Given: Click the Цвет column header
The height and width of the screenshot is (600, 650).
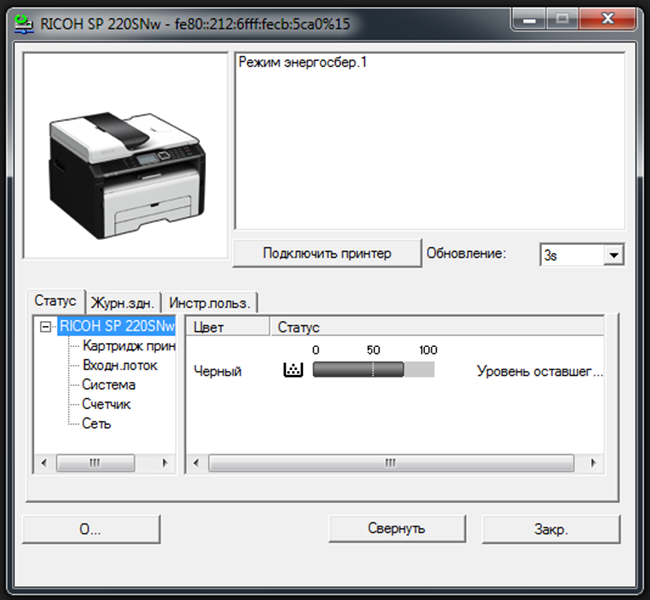Looking at the screenshot, I should click(228, 327).
